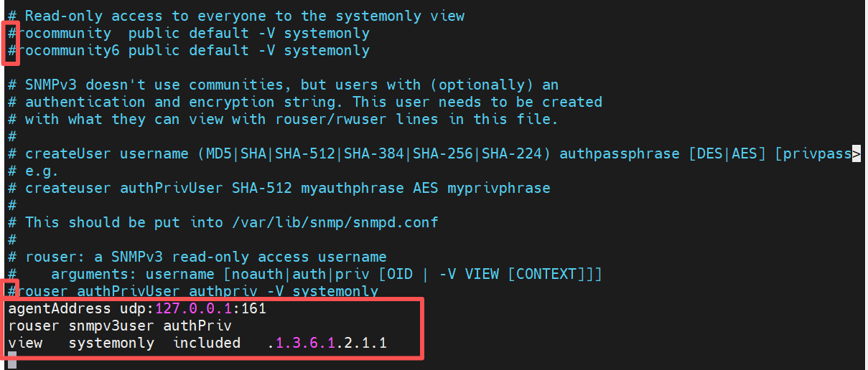This screenshot has height=370, width=868.
Task: Click the .1.3.6.1.2.1.1 OID value
Action: tap(327, 343)
